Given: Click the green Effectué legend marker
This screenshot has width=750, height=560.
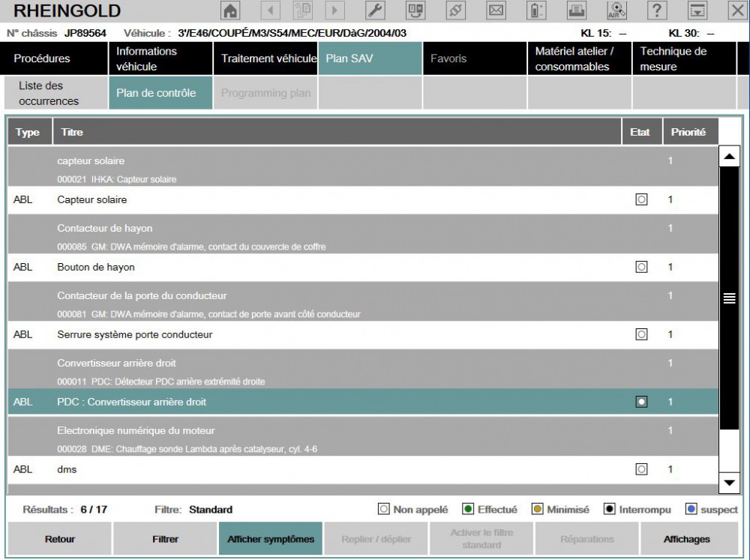Looking at the screenshot, I should click(x=468, y=509).
